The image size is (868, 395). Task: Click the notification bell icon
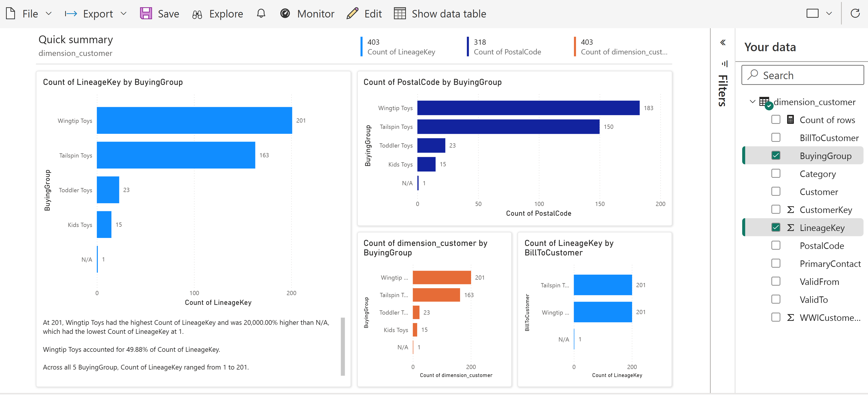click(x=261, y=13)
